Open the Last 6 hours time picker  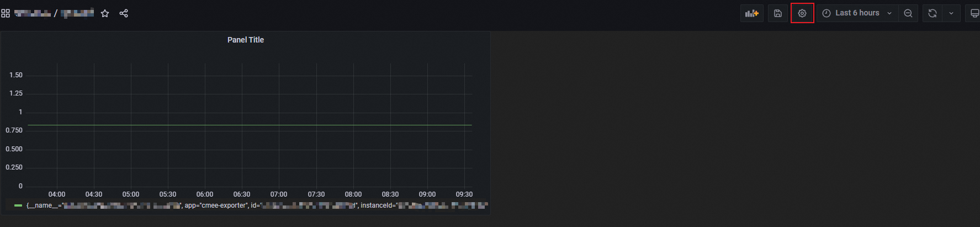857,13
